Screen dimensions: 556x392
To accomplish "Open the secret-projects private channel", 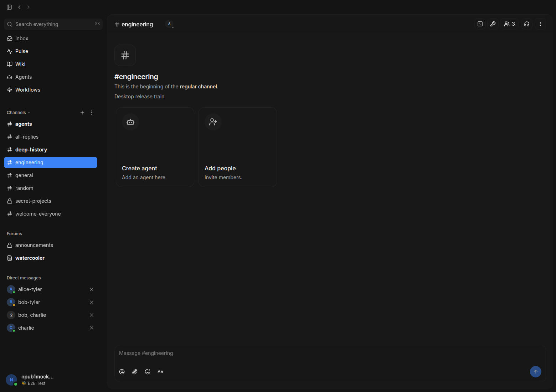I will point(51,201).
